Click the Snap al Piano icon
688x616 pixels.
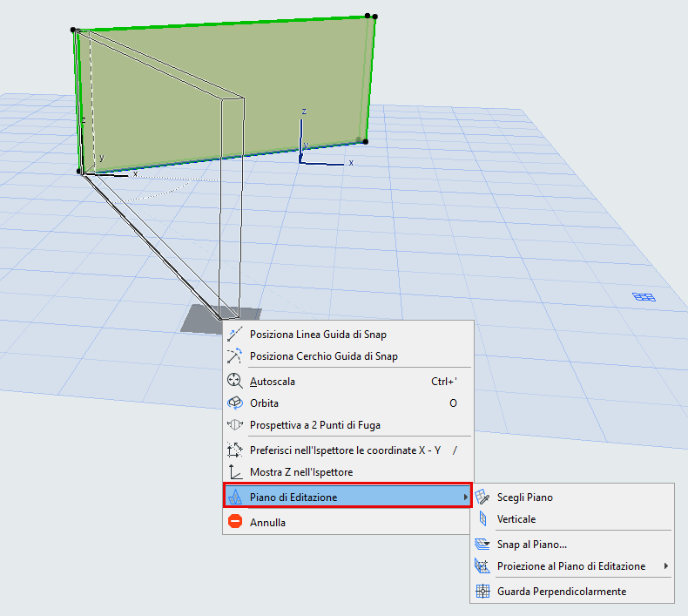click(482, 544)
